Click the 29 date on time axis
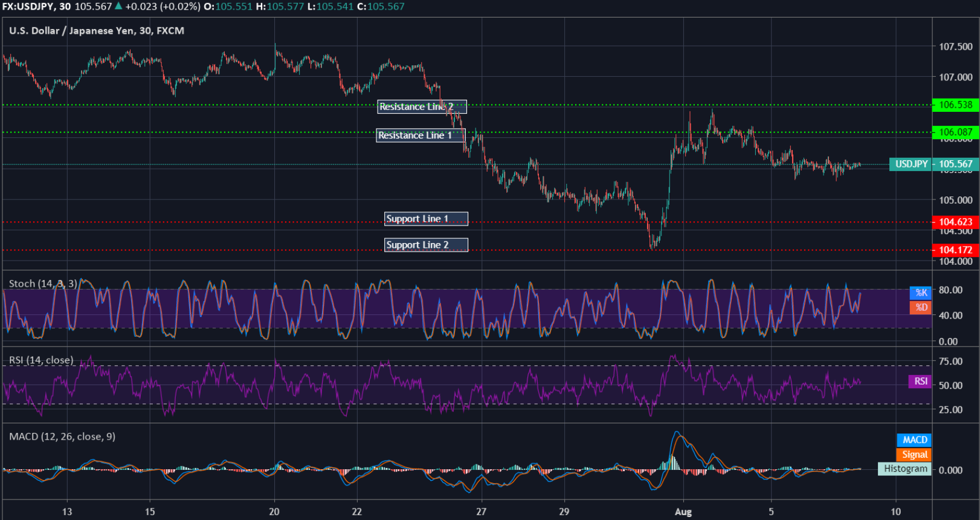The width and height of the screenshot is (980, 520). click(564, 512)
